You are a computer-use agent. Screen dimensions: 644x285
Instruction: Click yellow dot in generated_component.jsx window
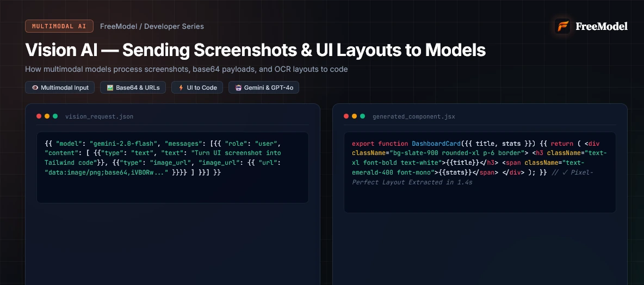tap(355, 116)
